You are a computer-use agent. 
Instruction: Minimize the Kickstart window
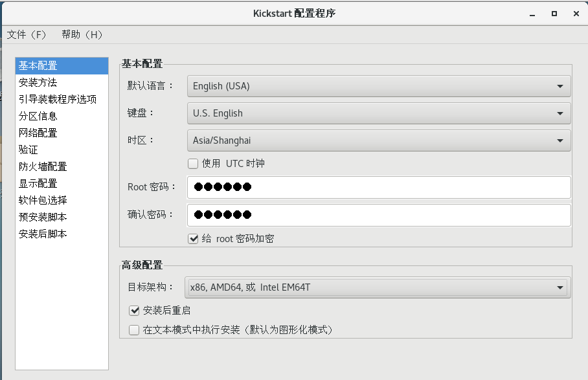[x=532, y=14]
